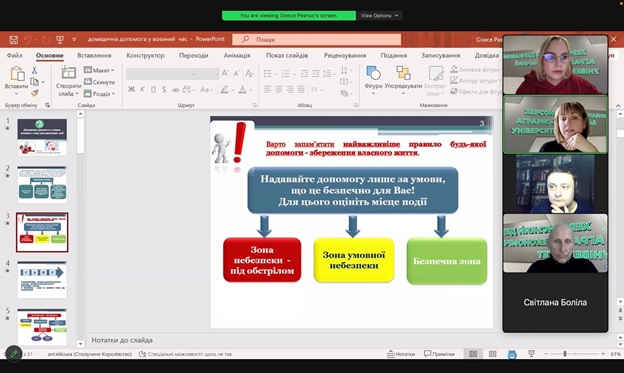Open the Рецензування tab
This screenshot has height=373, width=624.
point(345,55)
